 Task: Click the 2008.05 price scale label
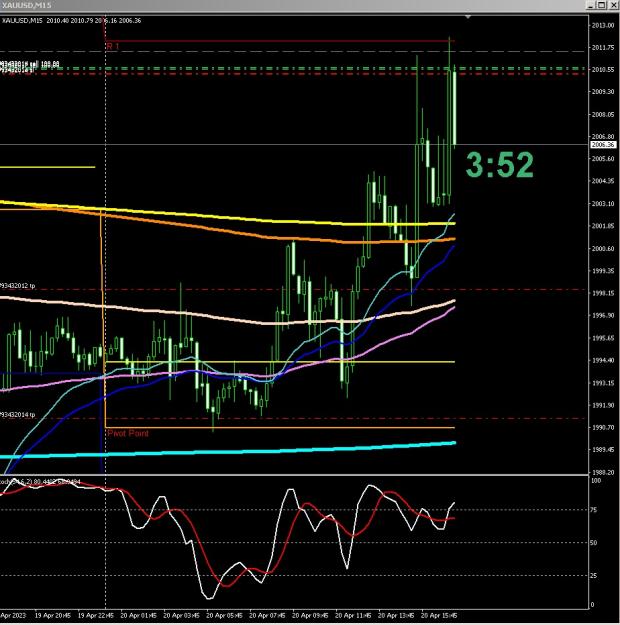603,114
